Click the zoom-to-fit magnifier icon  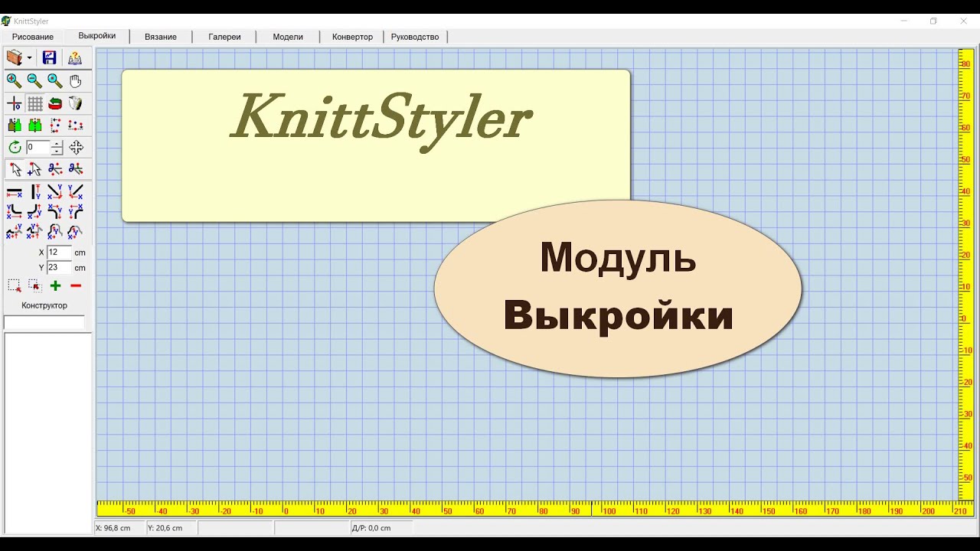click(55, 80)
